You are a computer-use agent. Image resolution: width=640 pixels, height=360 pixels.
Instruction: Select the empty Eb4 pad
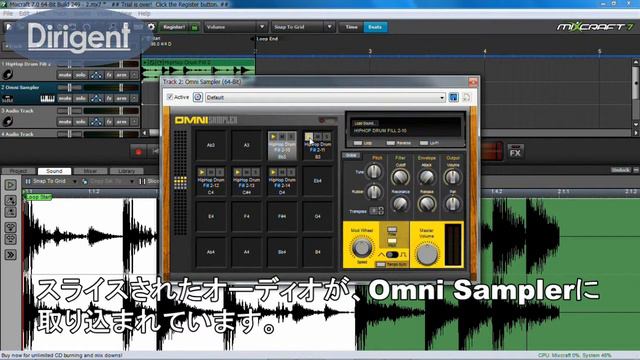(x=318, y=181)
